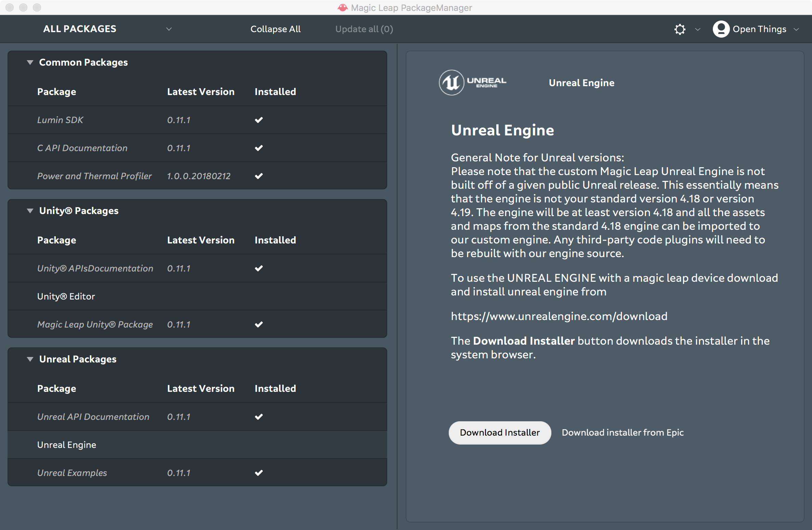Viewport: 812px width, 530px height.
Task: Click the installed checkmark for Unreal Examples
Action: [x=259, y=473]
